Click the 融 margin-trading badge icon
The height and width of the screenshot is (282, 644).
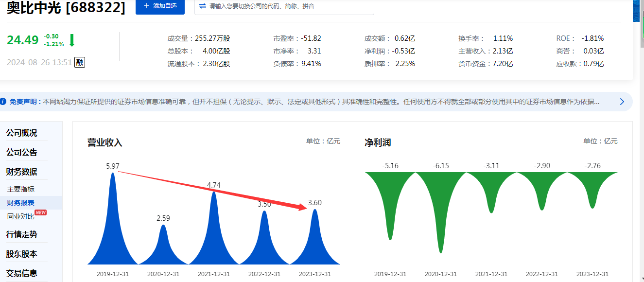click(80, 62)
